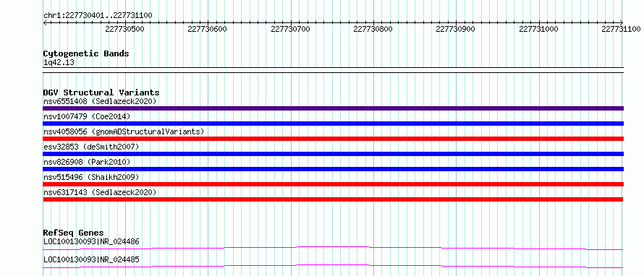Click the red bar under nsv515496
Screen dimensions: 644x276
(x=333, y=184)
